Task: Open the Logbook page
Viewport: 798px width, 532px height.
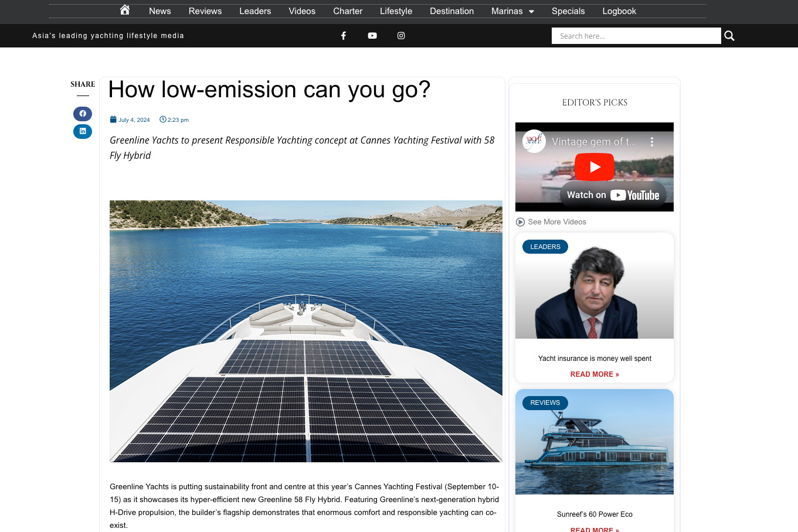Action: pos(619,11)
